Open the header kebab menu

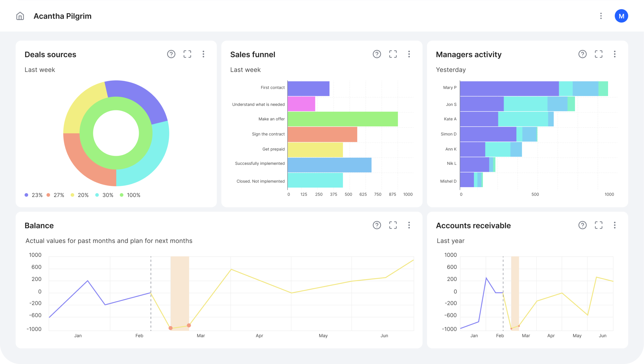pyautogui.click(x=601, y=16)
